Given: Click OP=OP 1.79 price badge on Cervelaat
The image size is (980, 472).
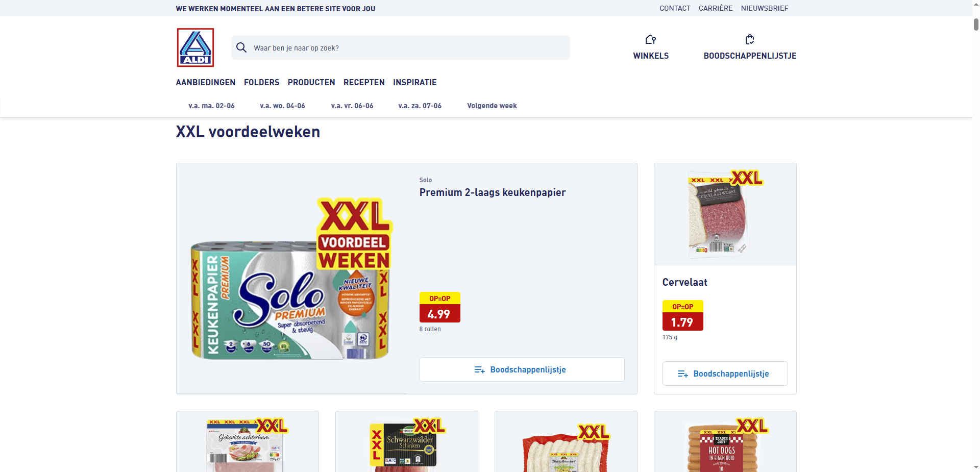Looking at the screenshot, I should 683,315.
